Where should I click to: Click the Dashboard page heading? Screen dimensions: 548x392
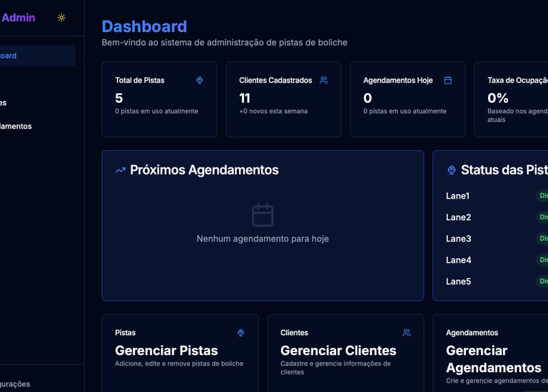click(x=144, y=26)
